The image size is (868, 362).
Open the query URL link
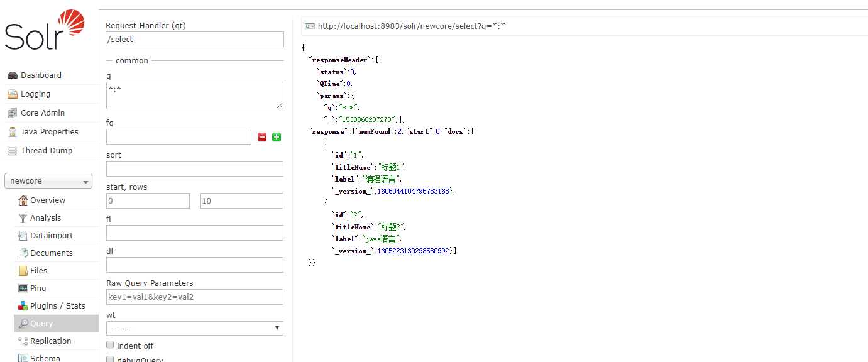click(x=412, y=26)
